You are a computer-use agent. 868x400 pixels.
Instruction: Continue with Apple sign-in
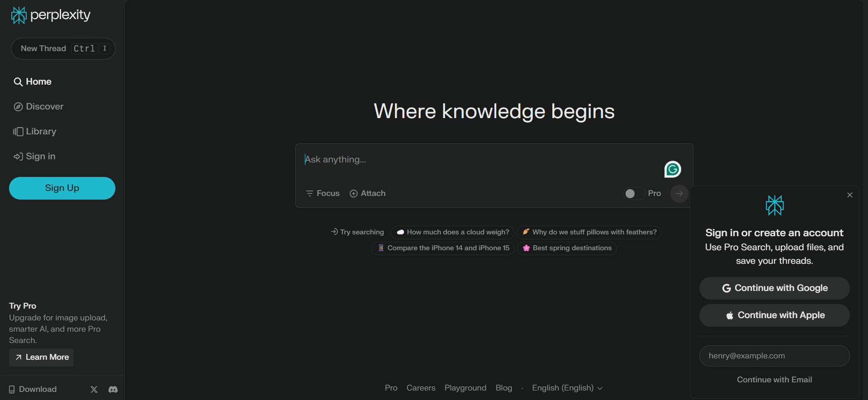tap(774, 315)
